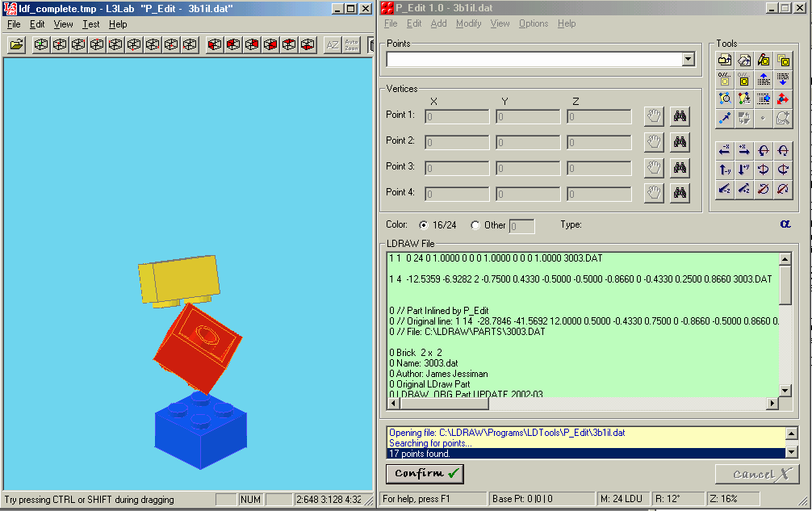Image resolution: width=812 pixels, height=511 pixels.
Task: Click the Confirm button
Action: pos(425,473)
